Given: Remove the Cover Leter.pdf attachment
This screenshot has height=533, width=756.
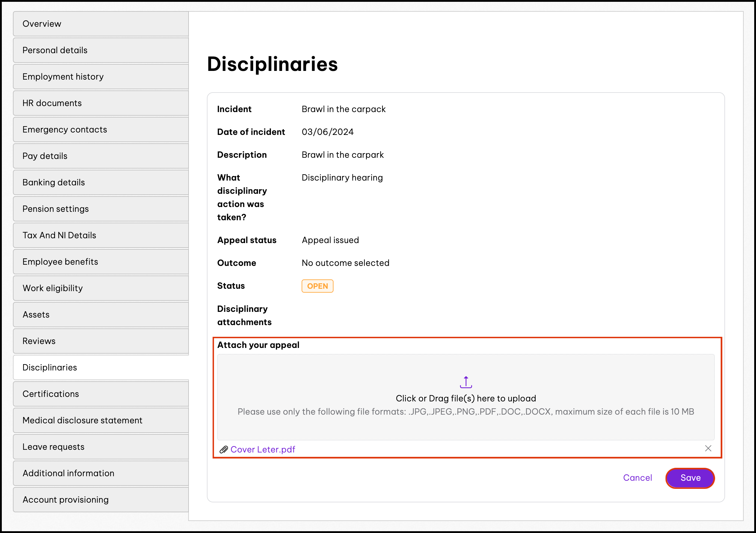Looking at the screenshot, I should [x=708, y=449].
